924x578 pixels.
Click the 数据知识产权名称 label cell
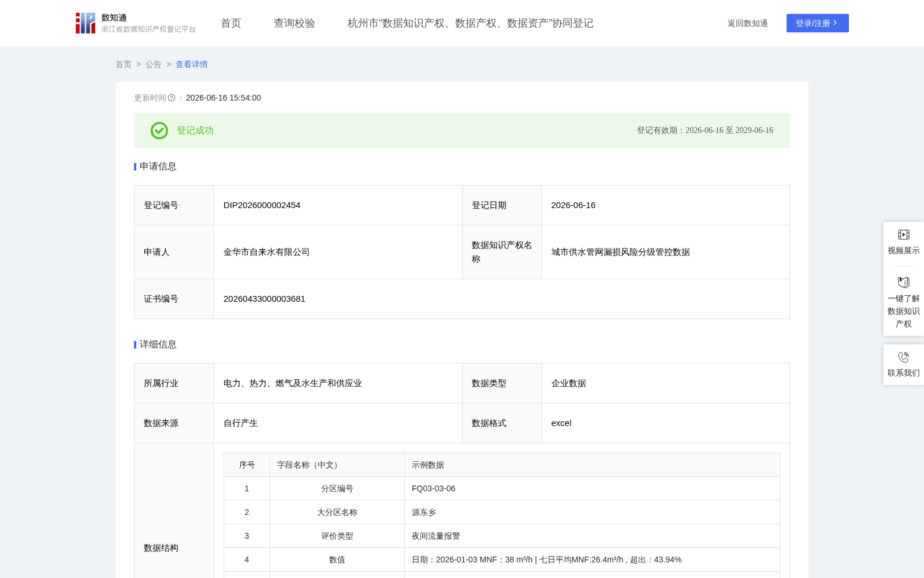(x=502, y=252)
